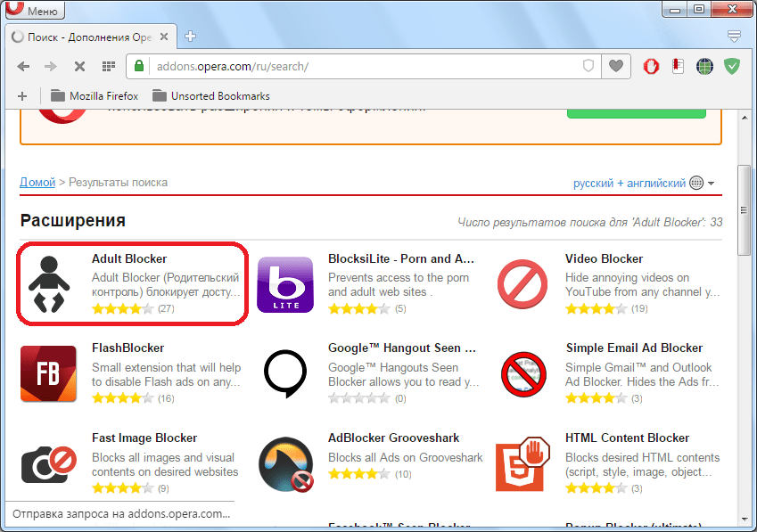Open Google Hangout Seen extension title
The image size is (757, 532).
click(401, 348)
